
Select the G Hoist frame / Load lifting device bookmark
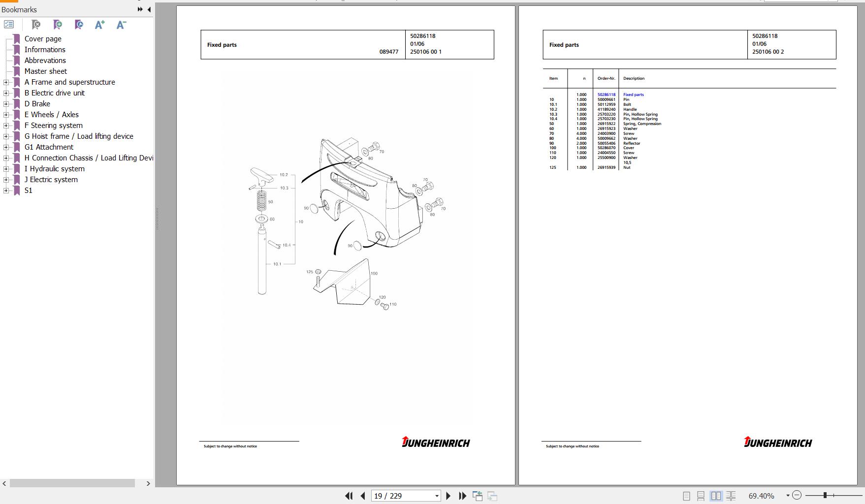pyautogui.click(x=79, y=136)
